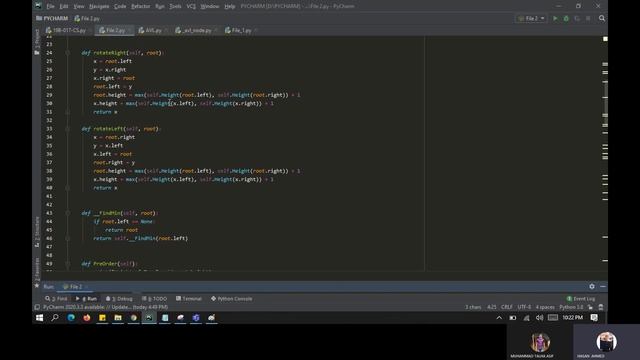Collapse the rotateLeft method fold marker
640x360 pixels.
tap(68, 129)
